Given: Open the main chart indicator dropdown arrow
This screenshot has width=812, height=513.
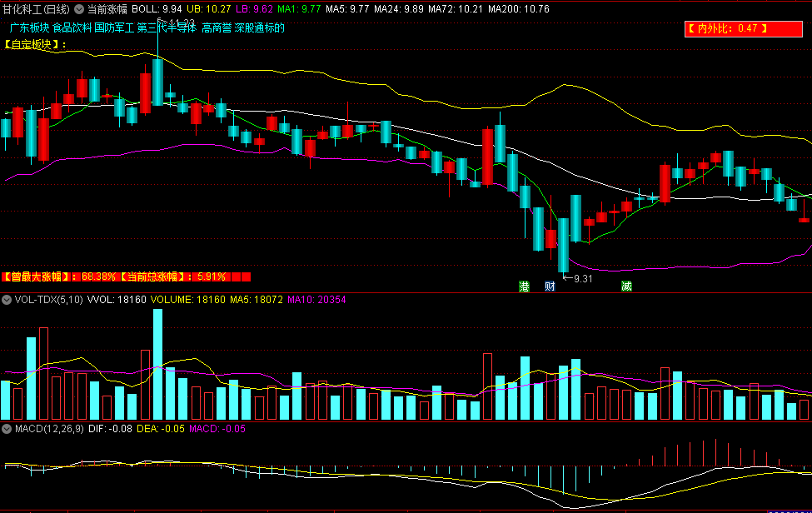Looking at the screenshot, I should [79, 9].
